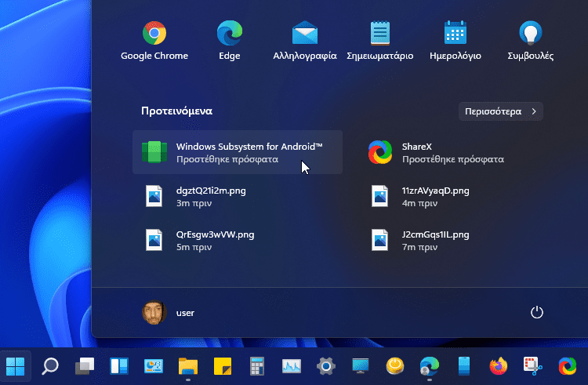Viewport: 588px width, 385px height.
Task: Launch Firefox from the taskbar
Action: 498,365
